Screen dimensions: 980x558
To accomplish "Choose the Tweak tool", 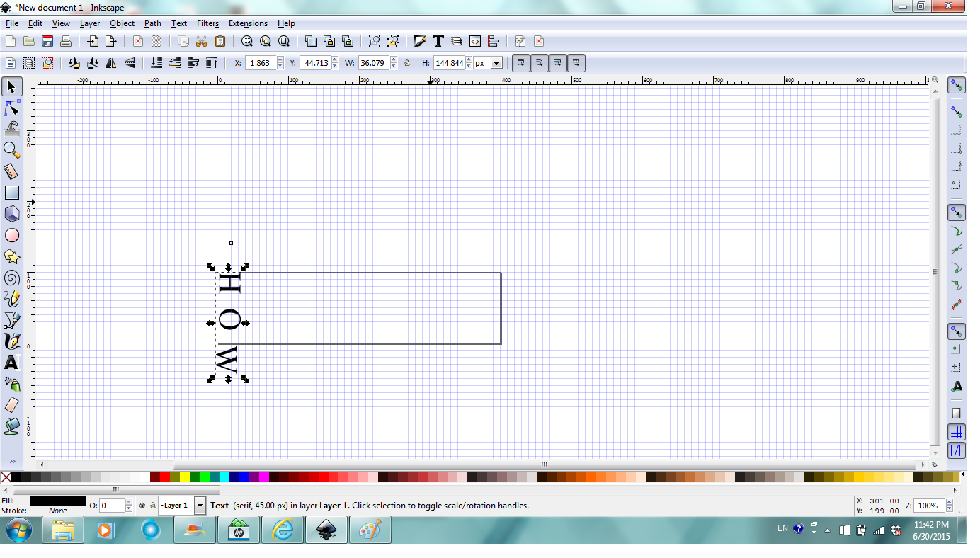I will 12,128.
